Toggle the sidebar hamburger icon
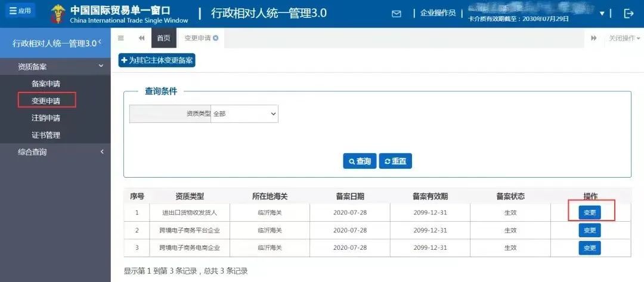 (120, 38)
